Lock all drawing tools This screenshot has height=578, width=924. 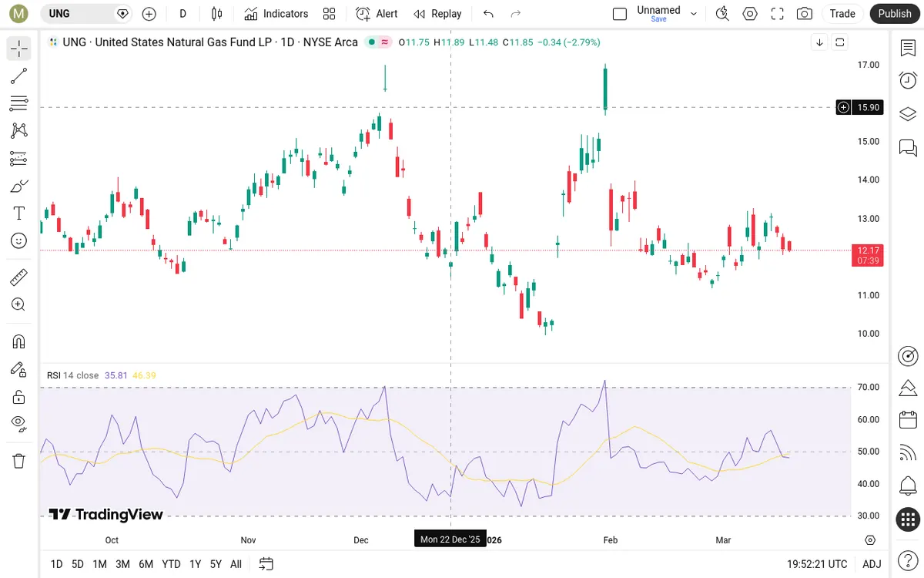click(x=19, y=397)
